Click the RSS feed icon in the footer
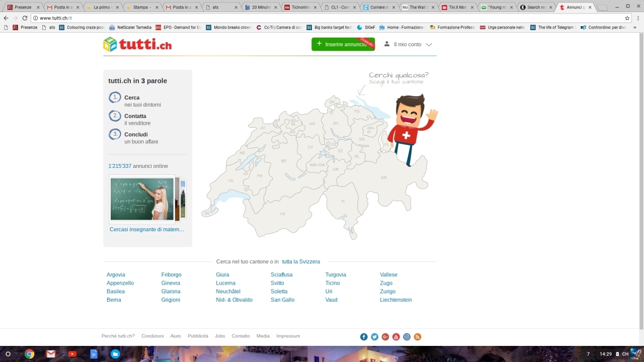The height and width of the screenshot is (362, 644). [x=417, y=336]
